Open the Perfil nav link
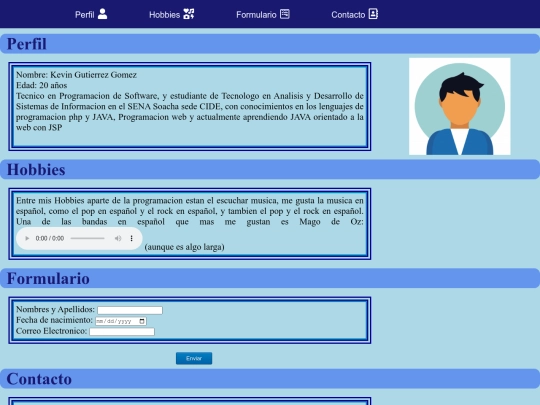540x405 pixels. (x=91, y=14)
